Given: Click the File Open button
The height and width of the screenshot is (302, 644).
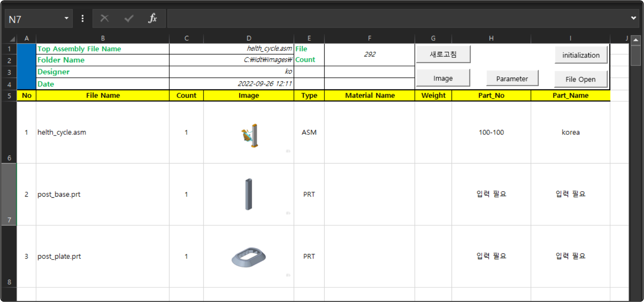Looking at the screenshot, I should tap(580, 79).
